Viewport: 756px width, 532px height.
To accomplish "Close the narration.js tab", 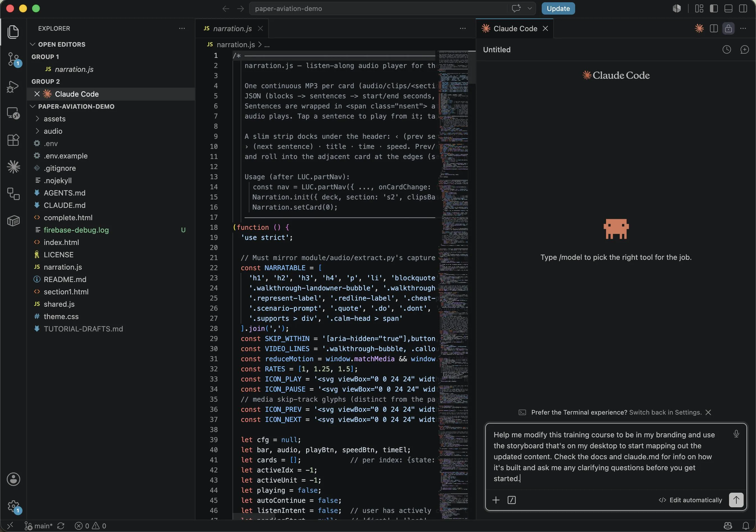I will (x=260, y=28).
